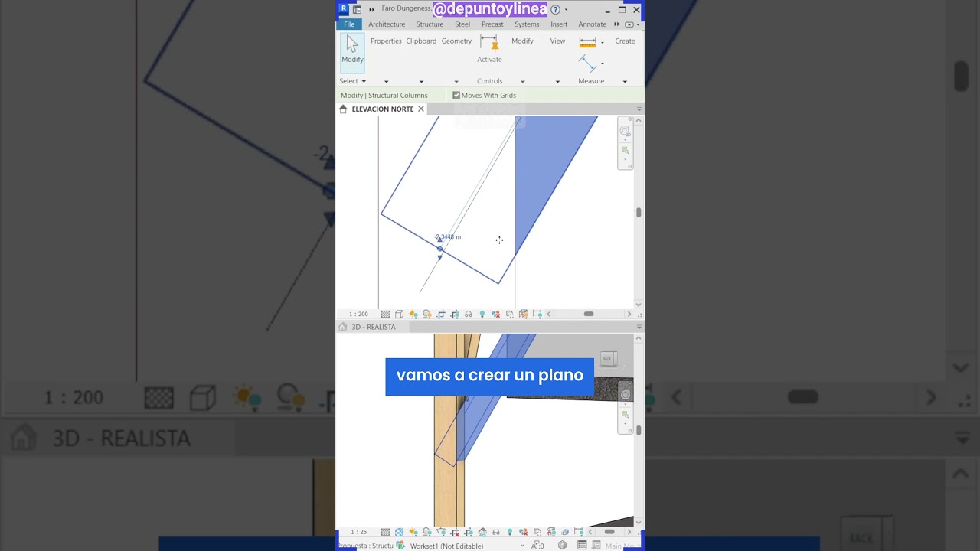The width and height of the screenshot is (980, 551).
Task: Click the Quick Access toolbar view icon
Action: point(357,9)
